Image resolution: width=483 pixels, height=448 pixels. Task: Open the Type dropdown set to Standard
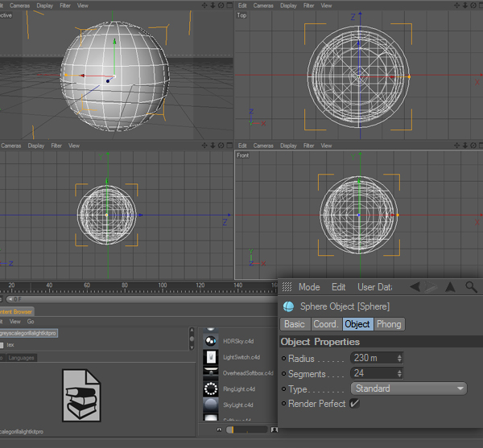coord(408,388)
